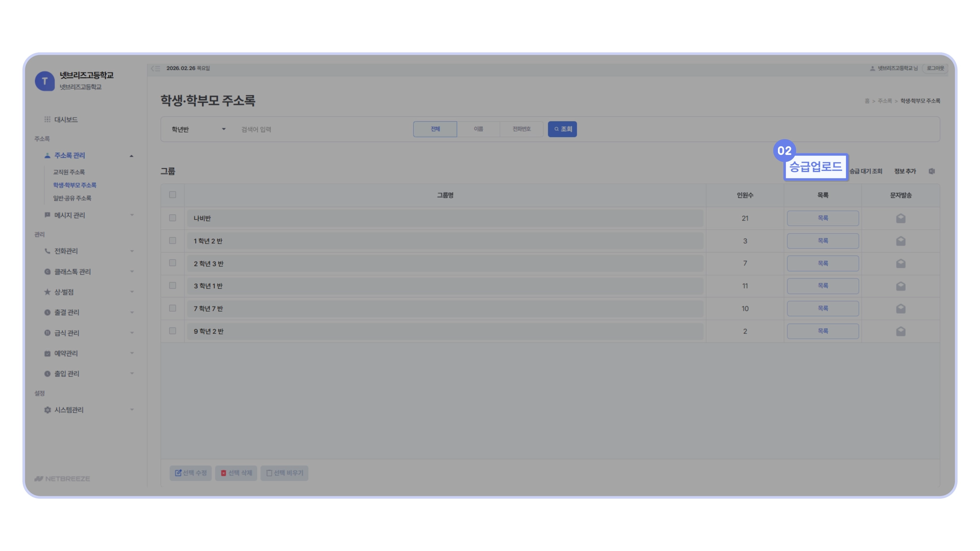
Task: Check the 나비반 row checkbox
Action: tap(173, 218)
